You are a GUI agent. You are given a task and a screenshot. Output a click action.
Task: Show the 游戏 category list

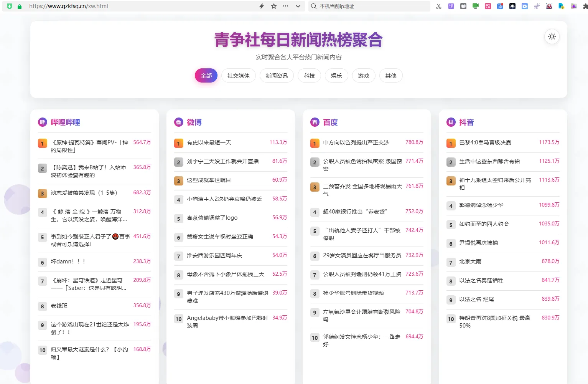click(x=363, y=76)
